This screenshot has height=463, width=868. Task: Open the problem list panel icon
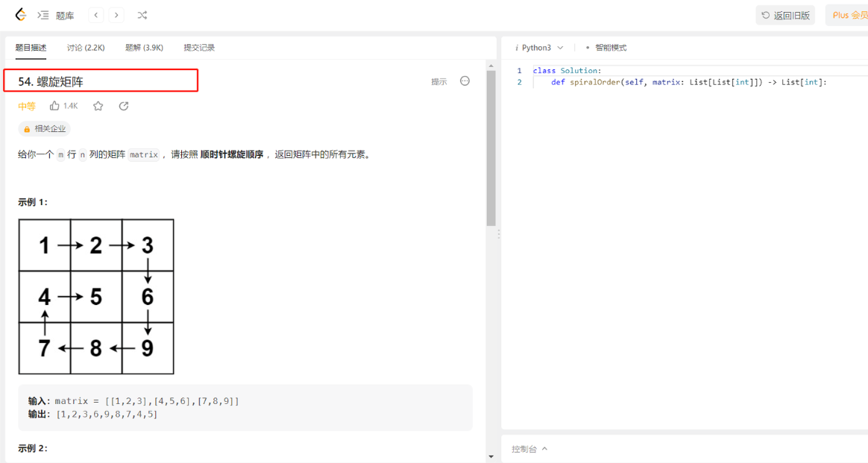click(42, 14)
